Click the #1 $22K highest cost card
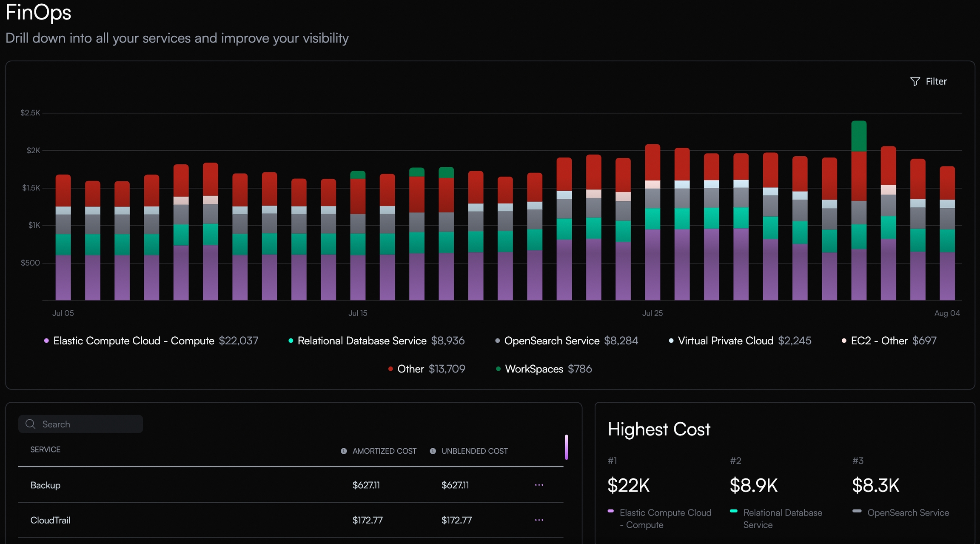980x544 pixels. click(x=628, y=486)
